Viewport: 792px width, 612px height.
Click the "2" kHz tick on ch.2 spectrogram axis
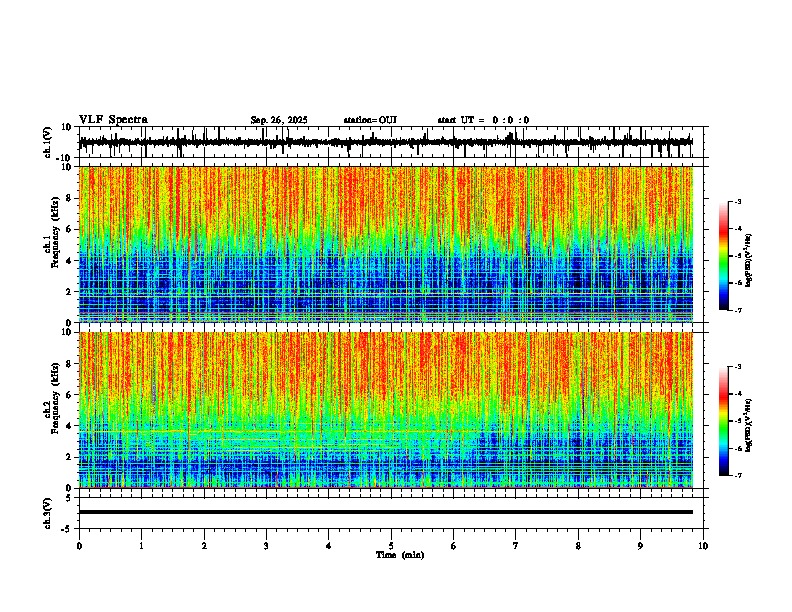71,457
